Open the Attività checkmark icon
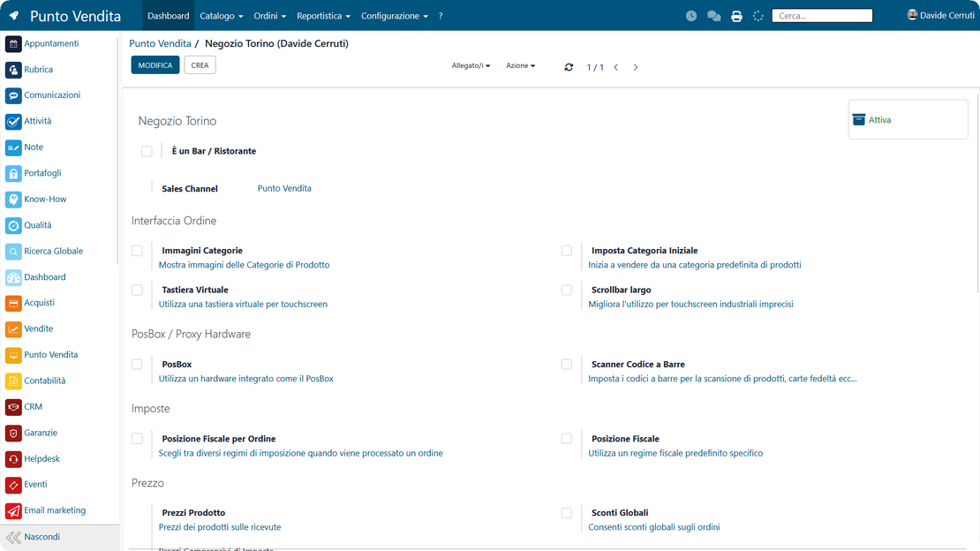The width and height of the screenshot is (980, 551). pyautogui.click(x=13, y=121)
